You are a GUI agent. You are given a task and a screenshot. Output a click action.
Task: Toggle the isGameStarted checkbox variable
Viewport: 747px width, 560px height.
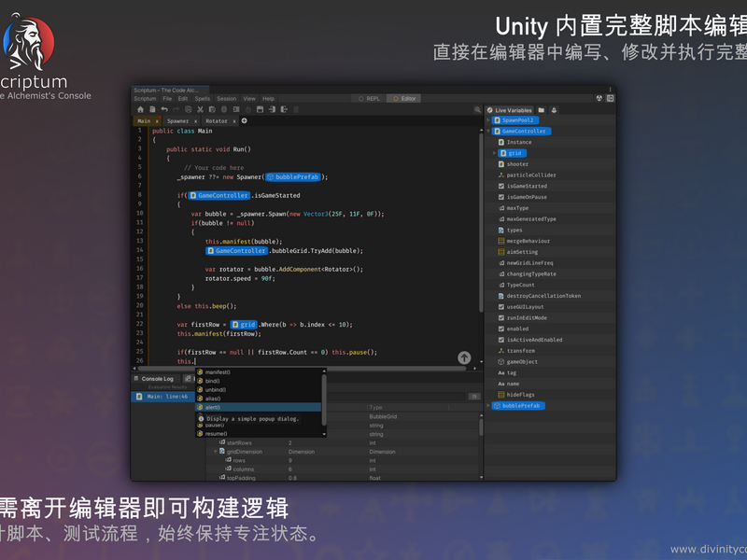click(501, 186)
